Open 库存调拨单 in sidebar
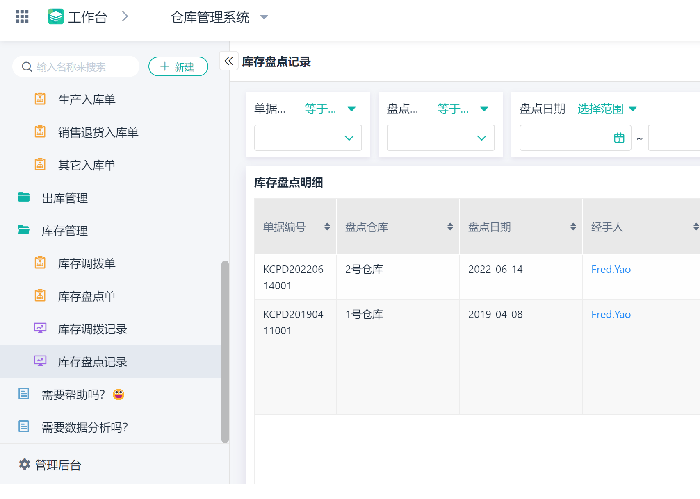This screenshot has width=700, height=499. 86,263
